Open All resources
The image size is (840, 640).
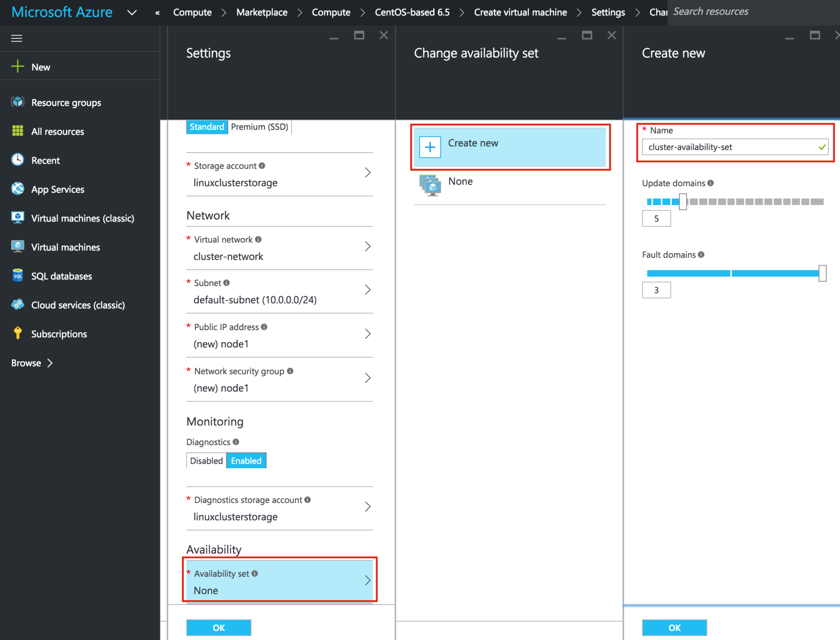(57, 131)
